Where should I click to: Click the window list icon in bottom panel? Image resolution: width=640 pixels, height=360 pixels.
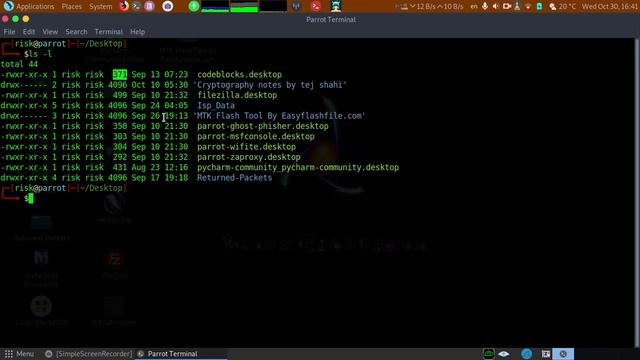click(546, 354)
